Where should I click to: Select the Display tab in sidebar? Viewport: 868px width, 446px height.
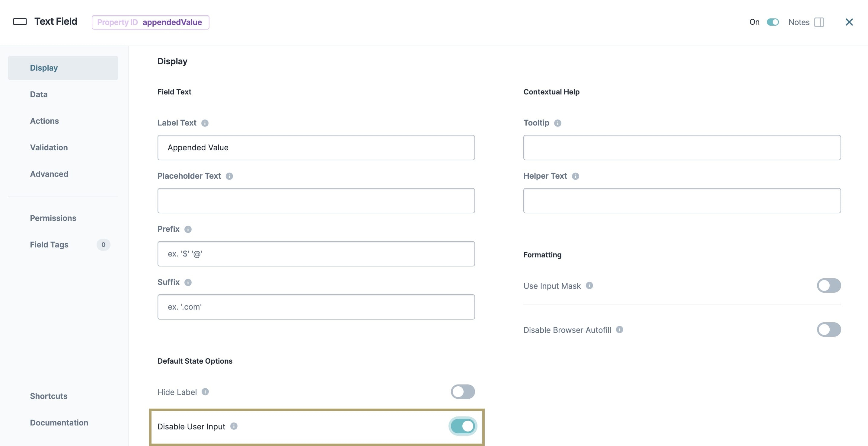63,68
